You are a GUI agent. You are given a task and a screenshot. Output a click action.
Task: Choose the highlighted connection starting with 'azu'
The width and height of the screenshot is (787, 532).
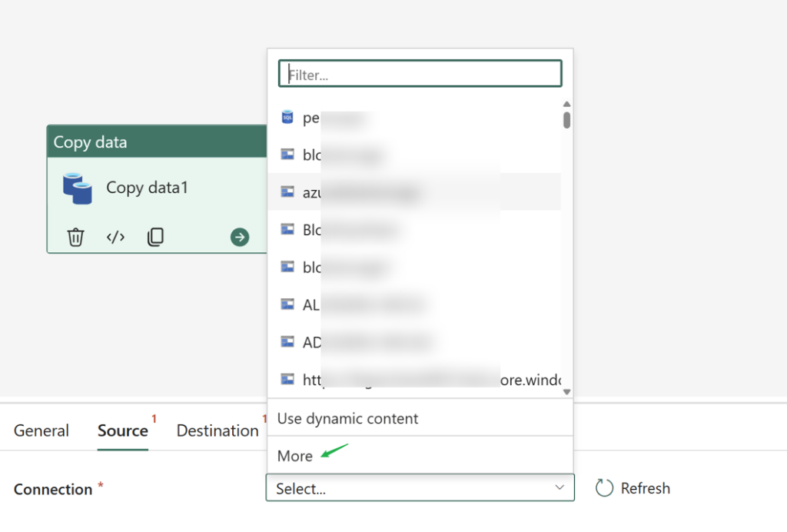click(x=414, y=192)
